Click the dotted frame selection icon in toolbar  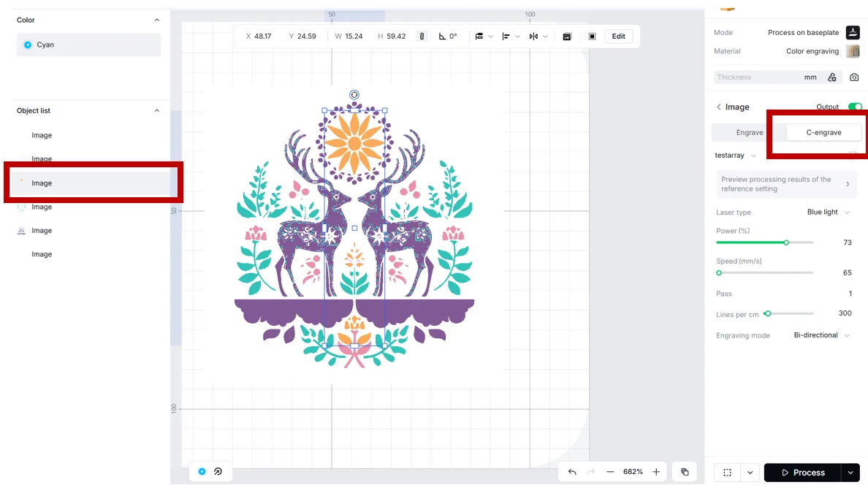click(593, 37)
